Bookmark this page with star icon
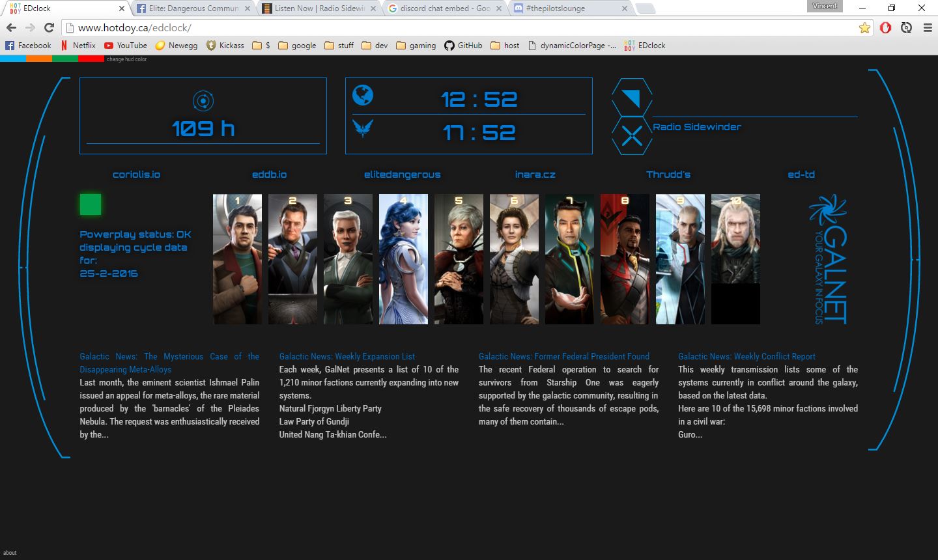 pos(864,27)
